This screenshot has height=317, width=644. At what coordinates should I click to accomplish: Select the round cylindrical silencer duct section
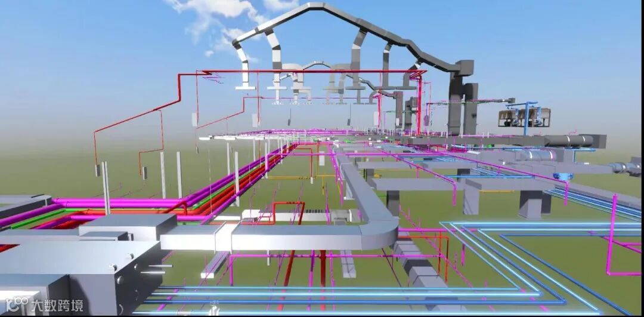click(x=568, y=141)
